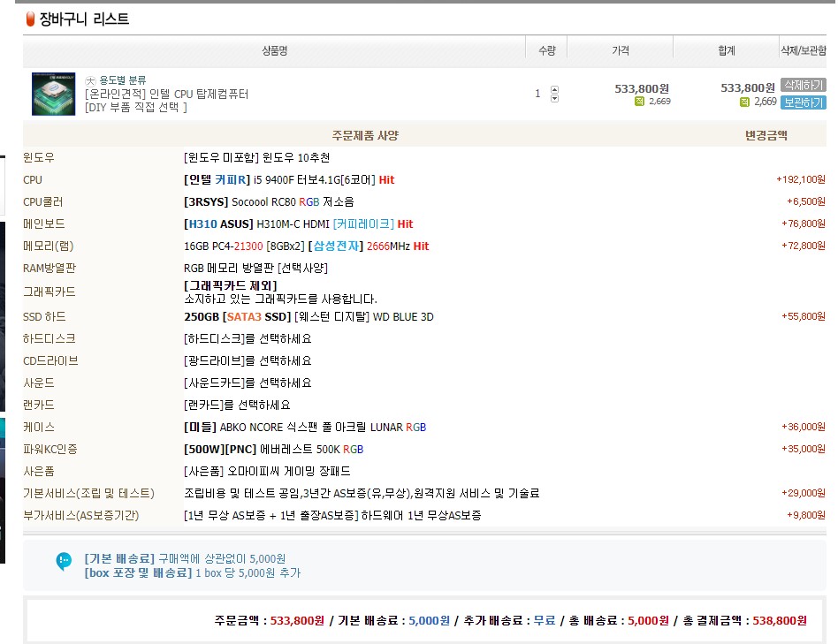
Task: Click the +55,800원 SSD price change
Action: point(804,316)
